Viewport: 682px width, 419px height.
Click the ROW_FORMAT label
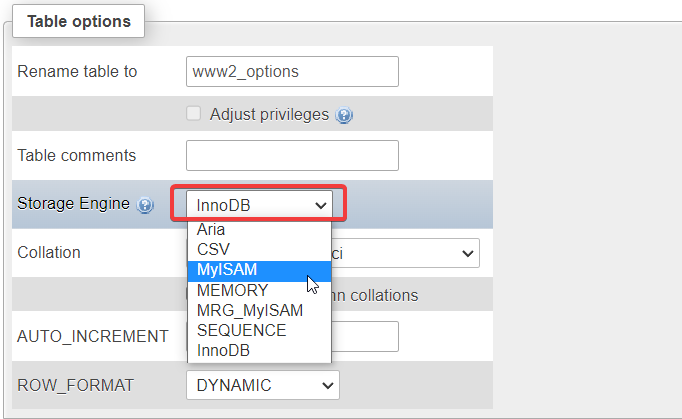point(75,385)
